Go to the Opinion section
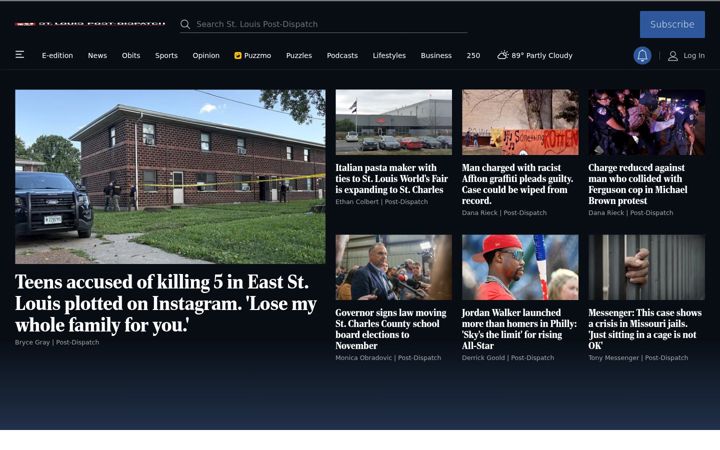This screenshot has height=450, width=720. tap(206, 56)
